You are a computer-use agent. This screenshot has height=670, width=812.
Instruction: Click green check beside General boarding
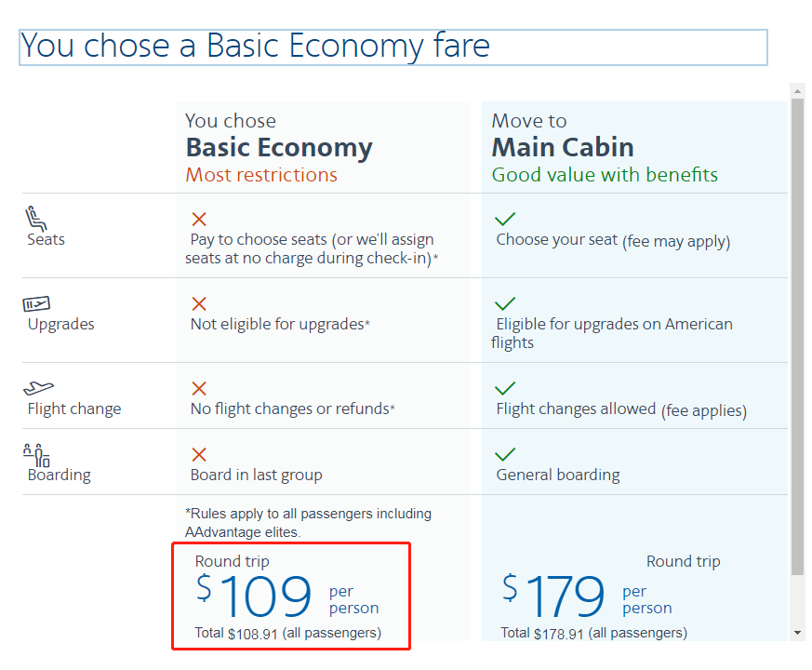tap(505, 454)
